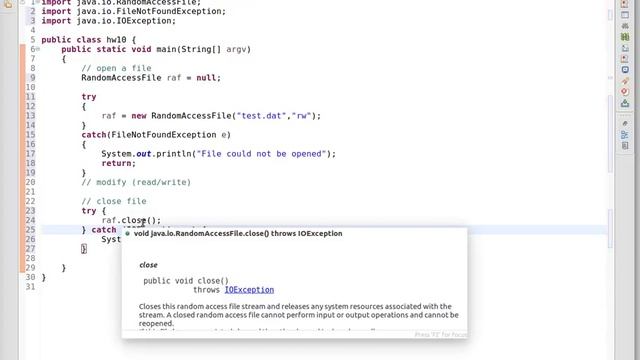Click line number 31 in the gutter

[31, 287]
